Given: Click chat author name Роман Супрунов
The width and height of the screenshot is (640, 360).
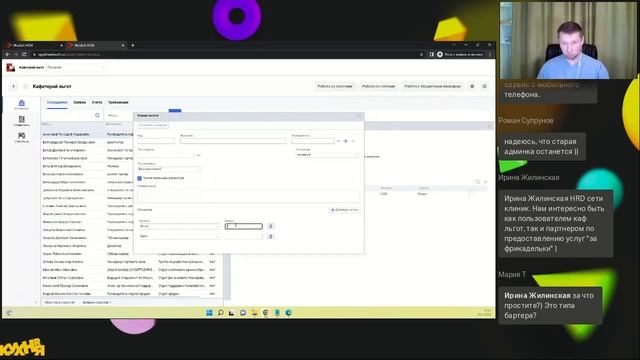Looking at the screenshot, I should [526, 120].
